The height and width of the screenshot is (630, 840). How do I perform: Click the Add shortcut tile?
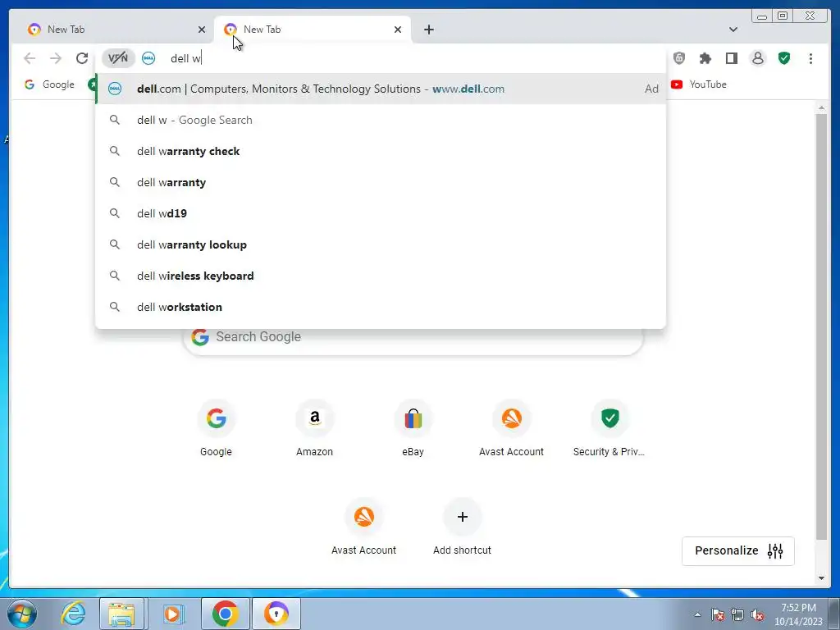coord(463,527)
